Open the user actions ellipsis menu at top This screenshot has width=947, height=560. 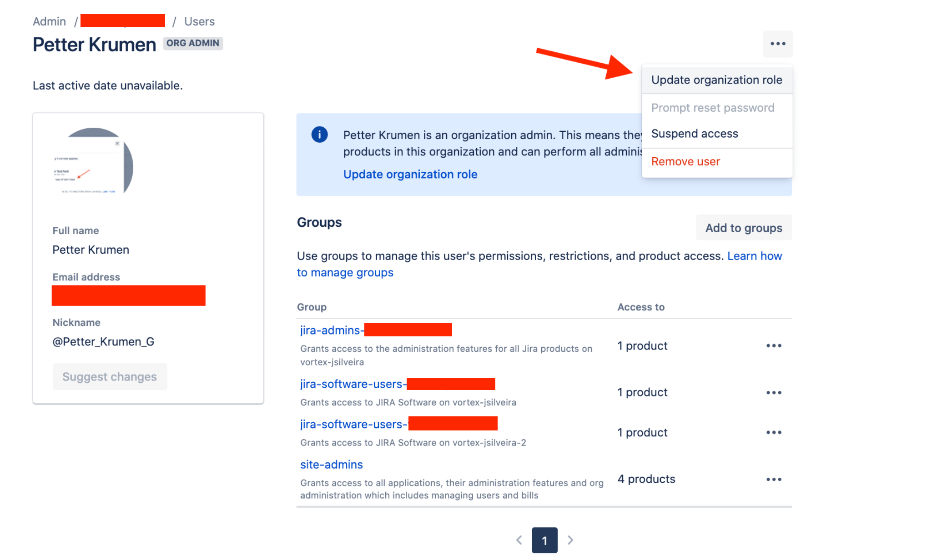[778, 44]
